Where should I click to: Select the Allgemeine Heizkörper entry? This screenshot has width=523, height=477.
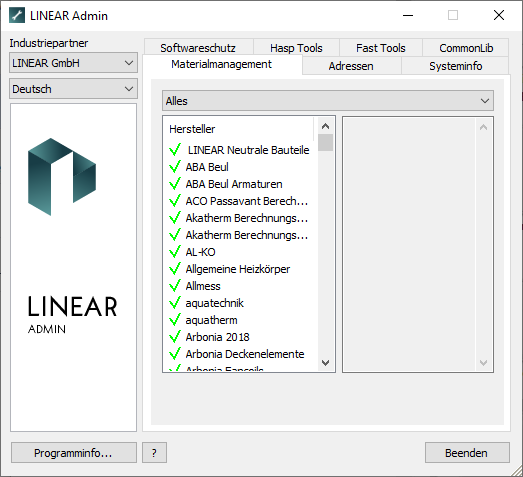point(238,269)
